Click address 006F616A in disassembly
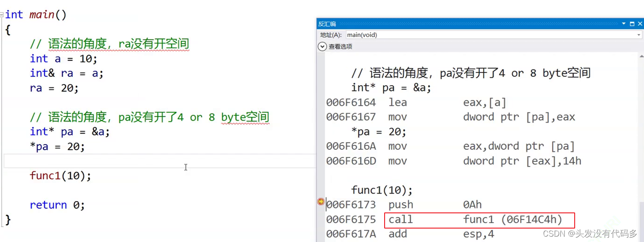 351,146
